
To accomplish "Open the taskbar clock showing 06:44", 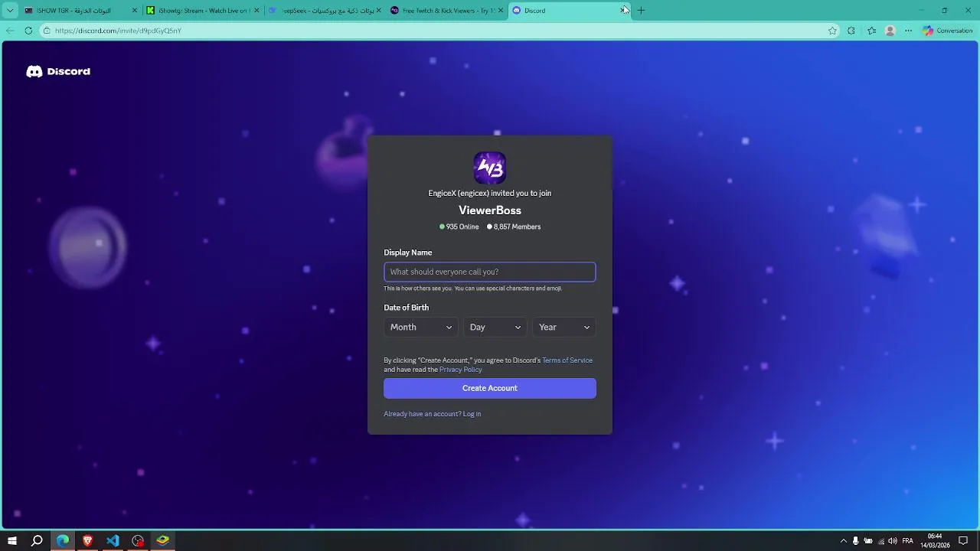I will point(935,541).
